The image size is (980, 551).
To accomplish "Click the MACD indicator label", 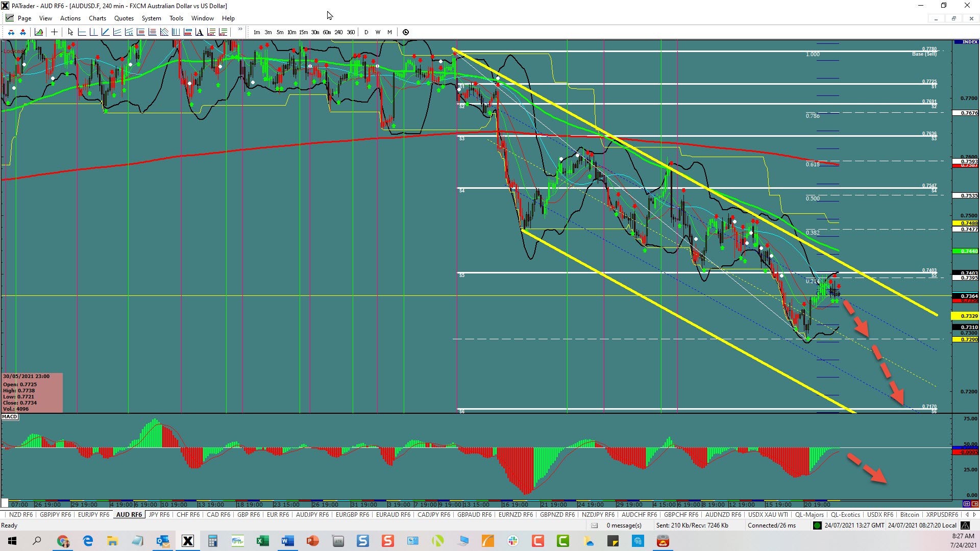I will pos(10,417).
